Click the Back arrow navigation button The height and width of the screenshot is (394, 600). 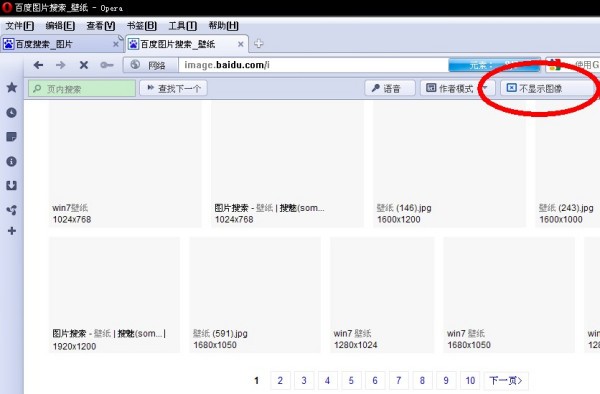38,65
